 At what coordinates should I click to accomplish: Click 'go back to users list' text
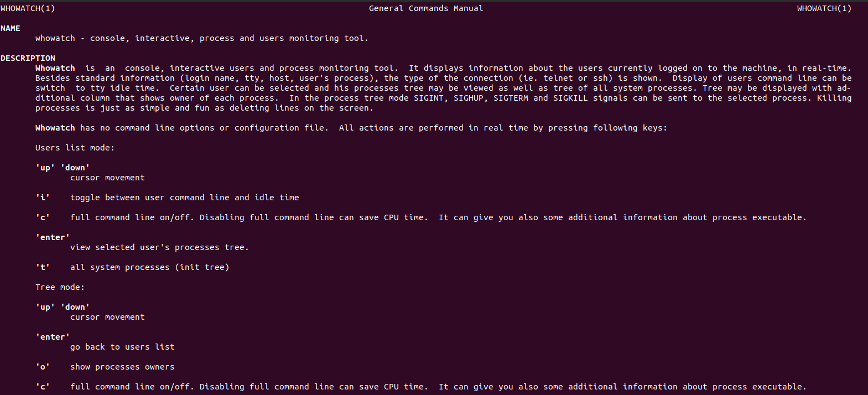coord(122,347)
